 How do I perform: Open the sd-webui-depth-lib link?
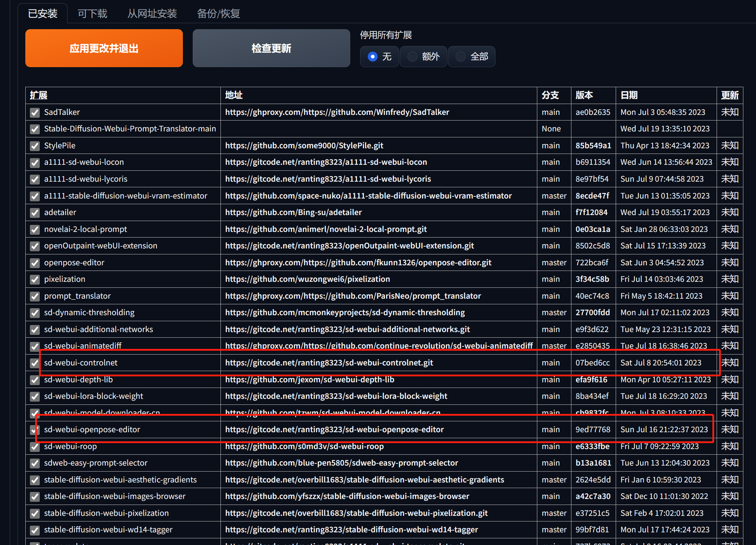click(x=310, y=379)
